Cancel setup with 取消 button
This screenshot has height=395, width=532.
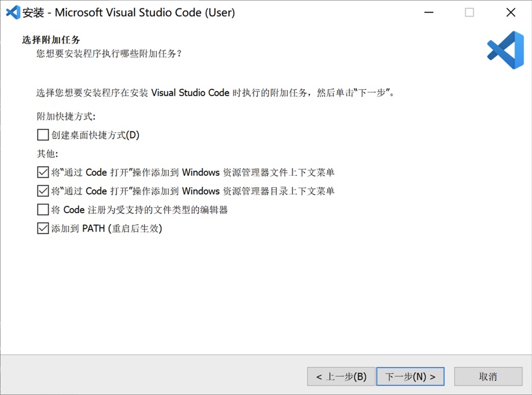(x=488, y=377)
